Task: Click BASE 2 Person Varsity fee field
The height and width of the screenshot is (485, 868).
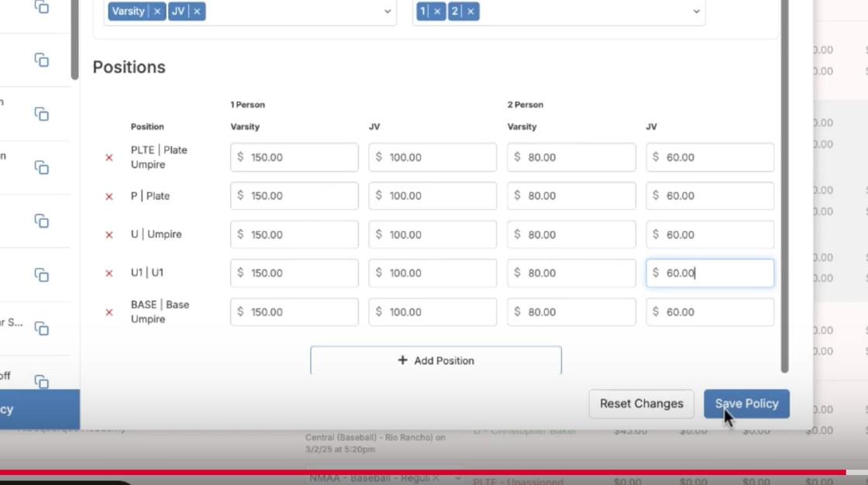Action: pyautogui.click(x=571, y=312)
